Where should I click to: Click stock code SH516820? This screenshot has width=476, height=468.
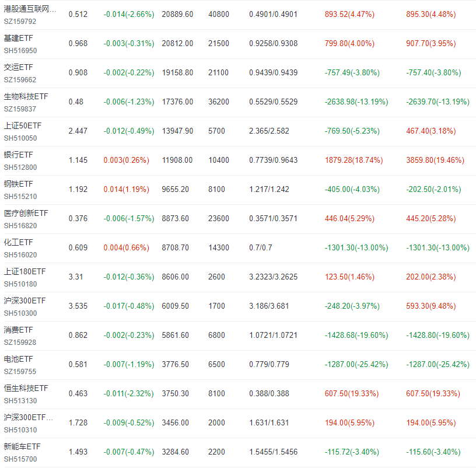tap(20, 226)
